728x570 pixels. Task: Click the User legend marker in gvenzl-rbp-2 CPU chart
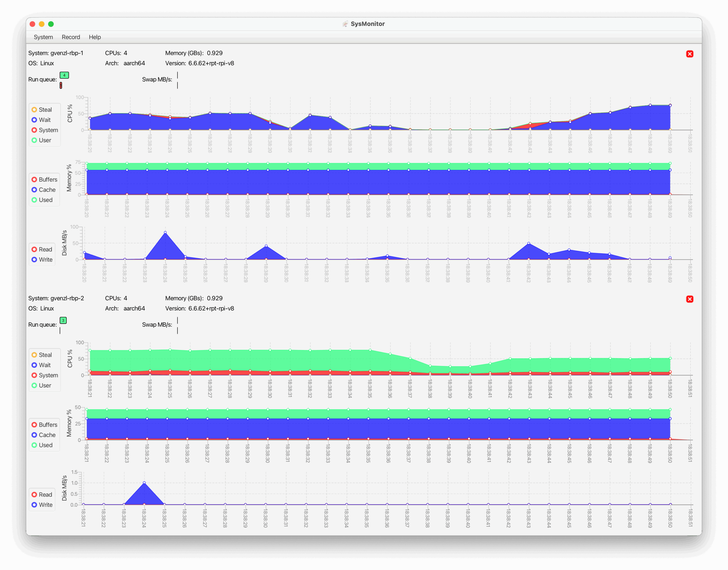[34, 385]
